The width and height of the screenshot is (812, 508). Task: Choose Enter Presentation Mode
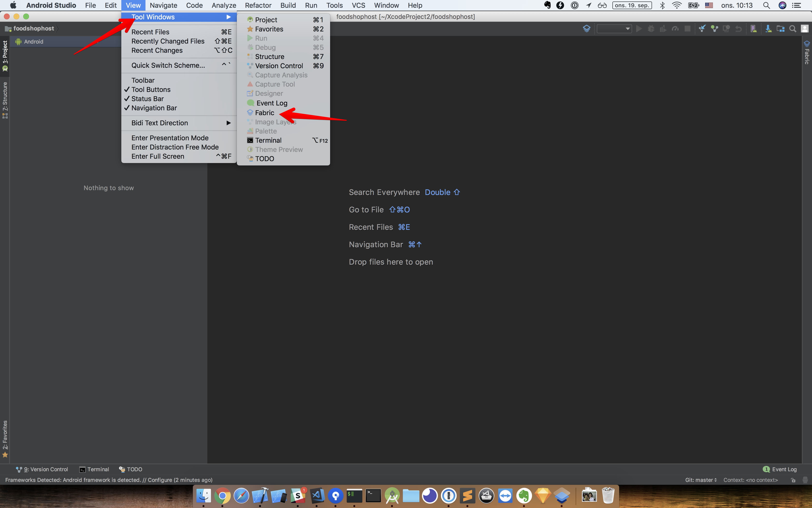click(x=179, y=138)
